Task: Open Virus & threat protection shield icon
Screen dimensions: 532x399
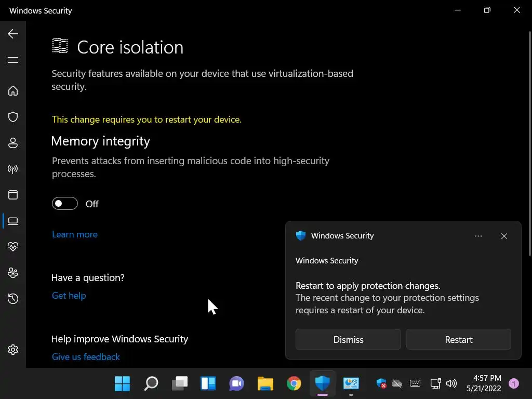Action: tap(13, 117)
